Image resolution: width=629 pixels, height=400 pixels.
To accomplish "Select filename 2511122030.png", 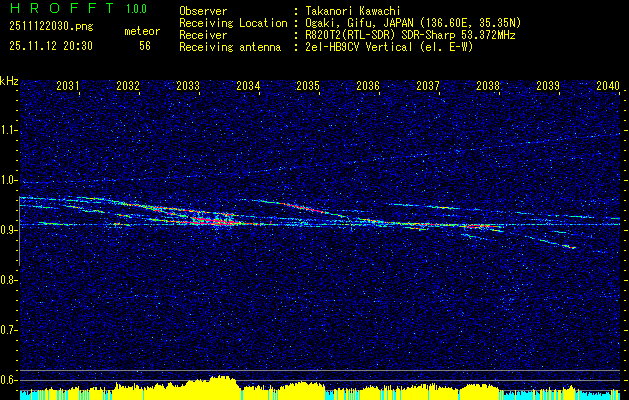I will pyautogui.click(x=51, y=26).
